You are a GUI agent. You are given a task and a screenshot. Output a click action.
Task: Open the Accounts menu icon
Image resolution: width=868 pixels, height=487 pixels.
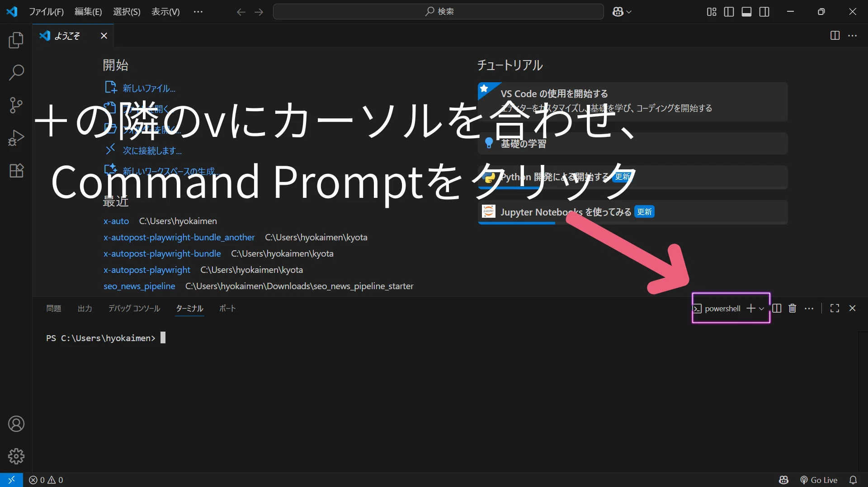16,424
